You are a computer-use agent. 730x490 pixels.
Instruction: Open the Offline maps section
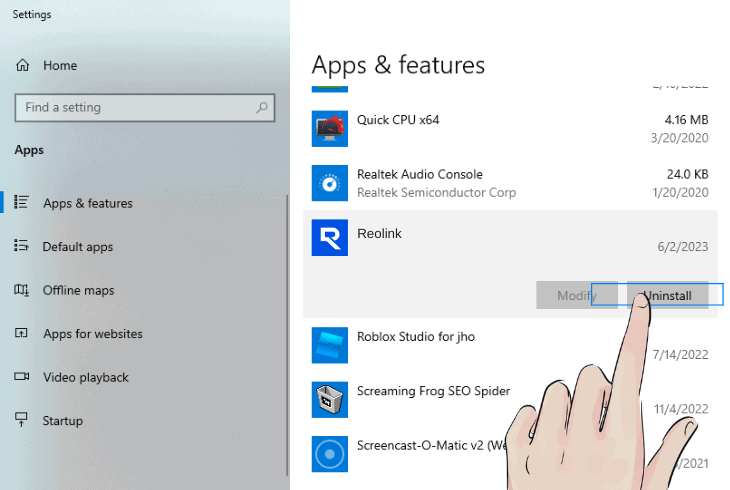(x=78, y=290)
